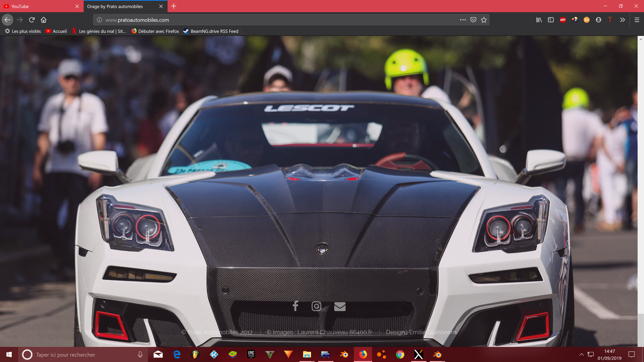Close the Orage by Prato automobiles tab

(x=161, y=6)
